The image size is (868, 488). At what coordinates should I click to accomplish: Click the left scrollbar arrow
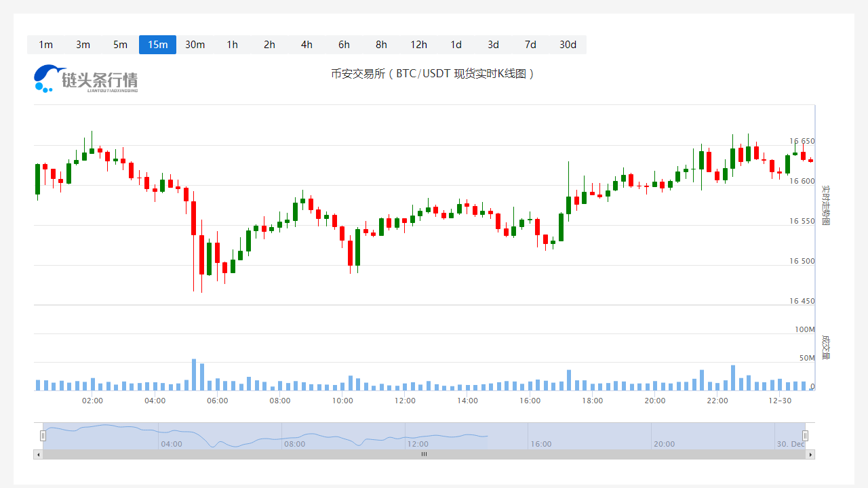[38, 454]
